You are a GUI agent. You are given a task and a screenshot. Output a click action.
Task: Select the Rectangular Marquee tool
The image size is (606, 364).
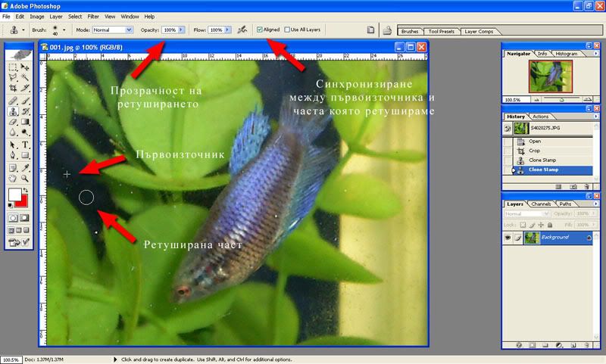tap(14, 67)
